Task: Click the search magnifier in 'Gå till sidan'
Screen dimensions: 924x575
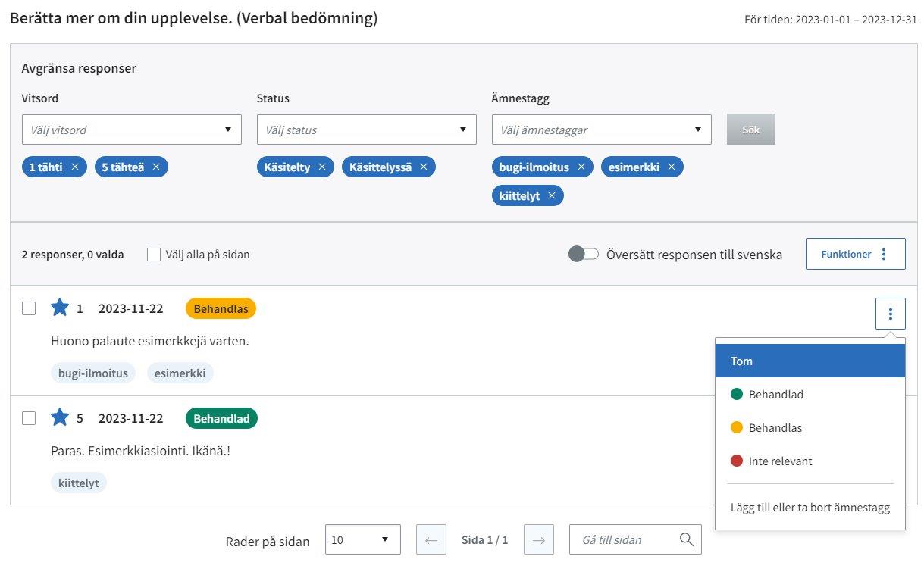Action: point(686,539)
